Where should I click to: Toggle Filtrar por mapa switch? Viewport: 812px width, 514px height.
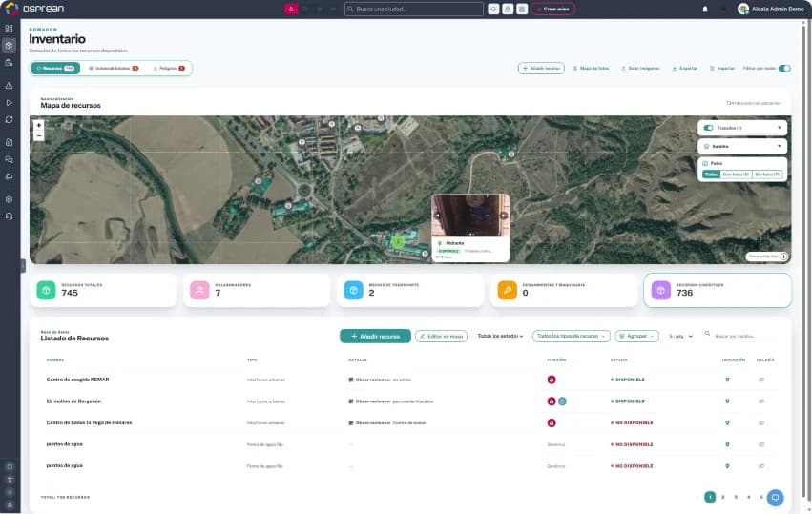tap(784, 69)
